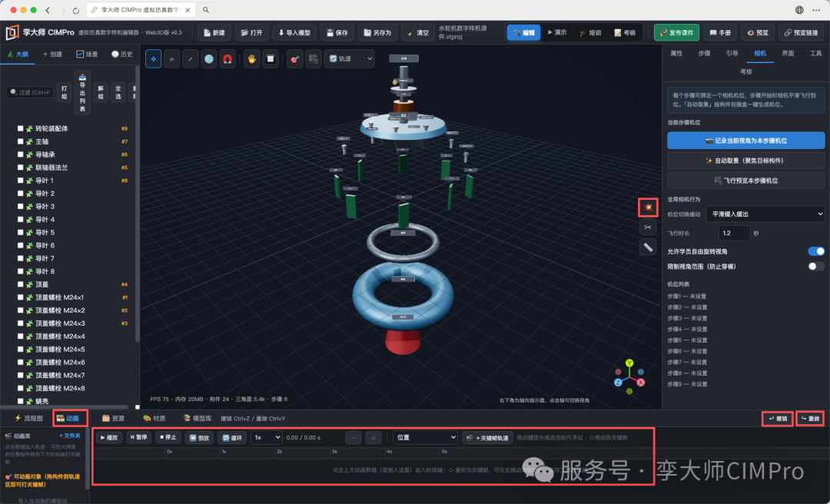Click the 循环 loop button in timeline
Screen dimensions: 830x504
point(232,438)
